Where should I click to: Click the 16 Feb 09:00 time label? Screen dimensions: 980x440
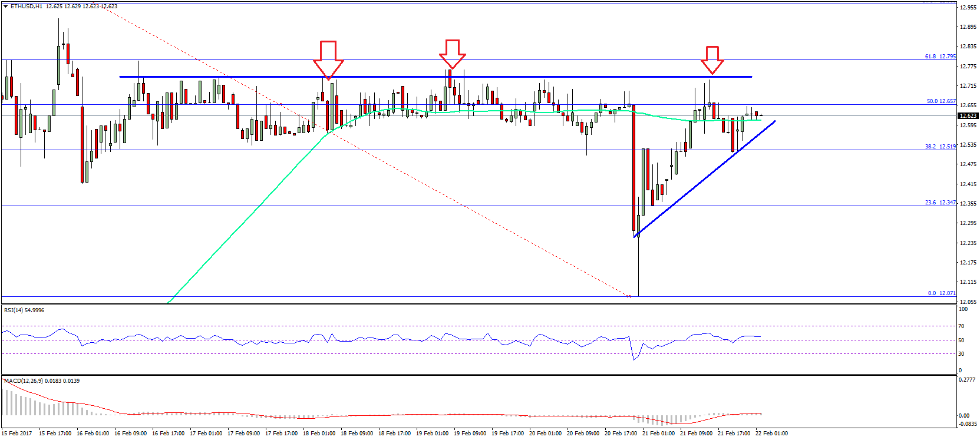[130, 434]
